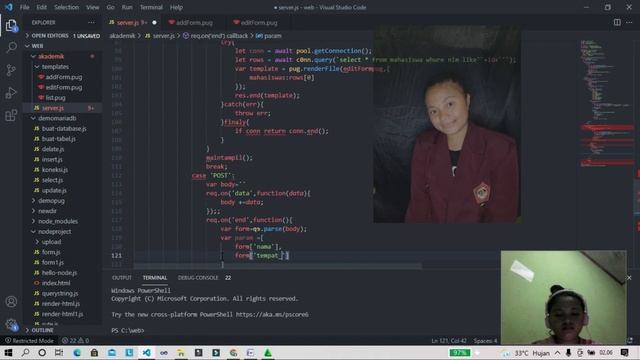Switch to the Terminal panel tab
Screen dimensions: 640x360
point(155,278)
